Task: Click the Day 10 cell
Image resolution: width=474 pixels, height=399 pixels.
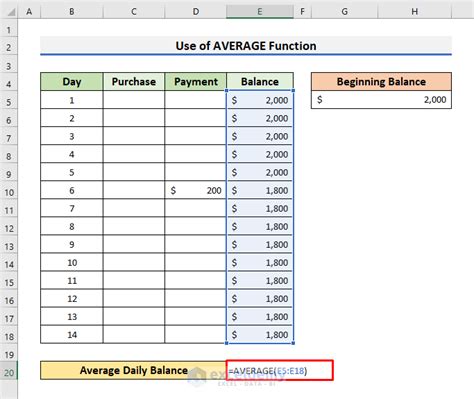Action: (x=72, y=262)
